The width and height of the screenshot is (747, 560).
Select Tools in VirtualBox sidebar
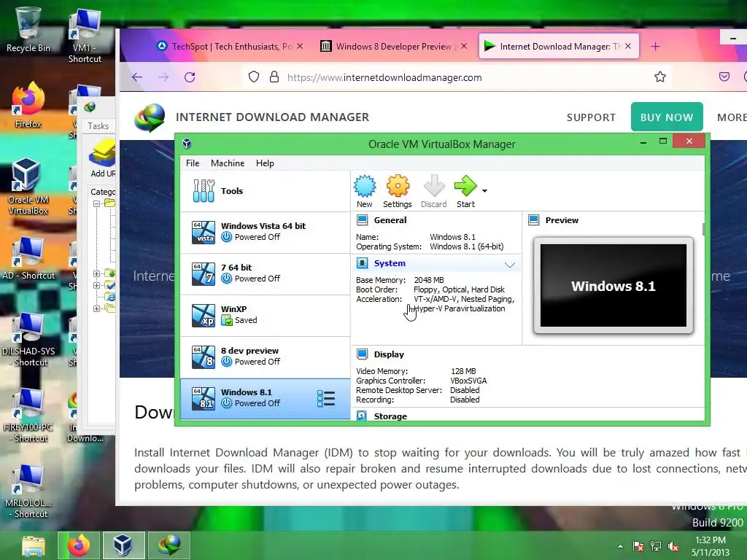click(x=265, y=191)
